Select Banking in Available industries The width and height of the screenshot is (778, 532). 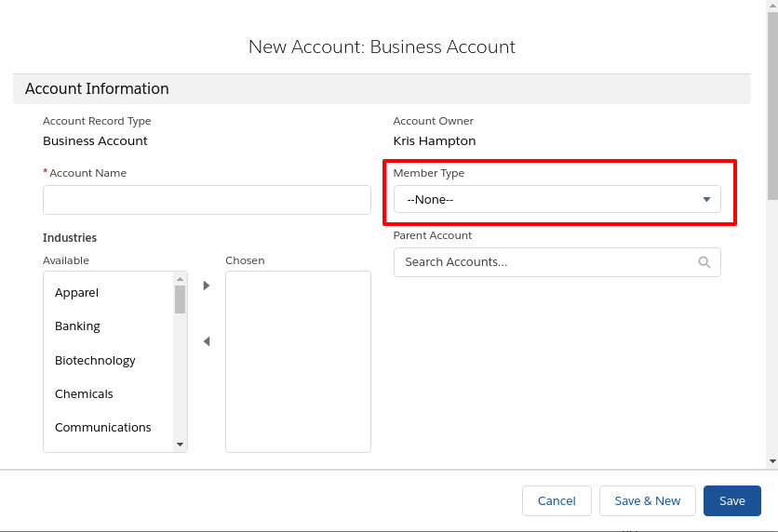(77, 326)
